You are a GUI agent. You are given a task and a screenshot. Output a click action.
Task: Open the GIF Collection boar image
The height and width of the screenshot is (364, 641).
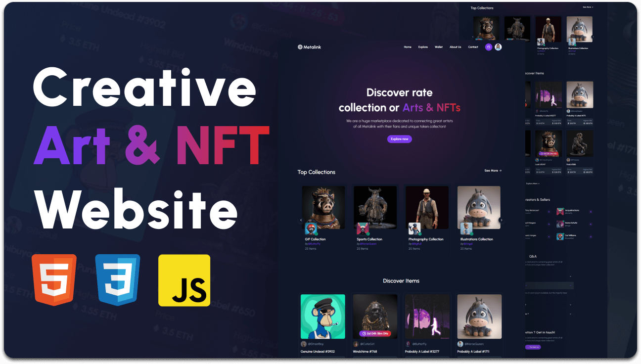323,207
